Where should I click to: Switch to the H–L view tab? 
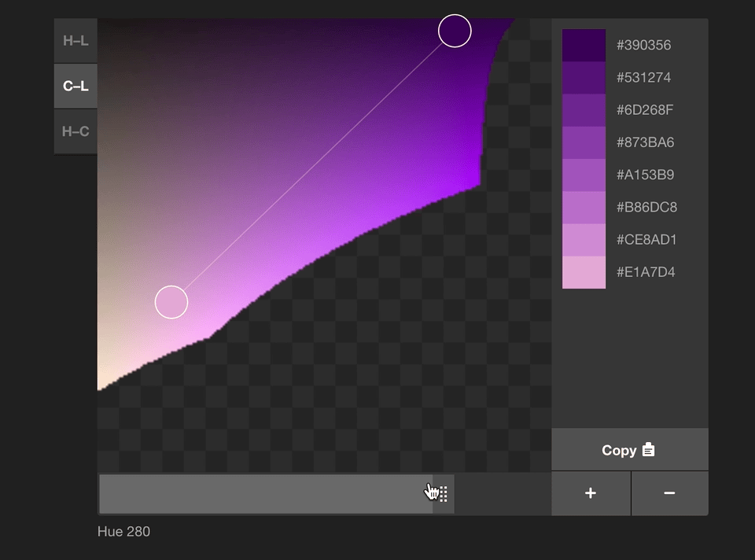point(75,41)
